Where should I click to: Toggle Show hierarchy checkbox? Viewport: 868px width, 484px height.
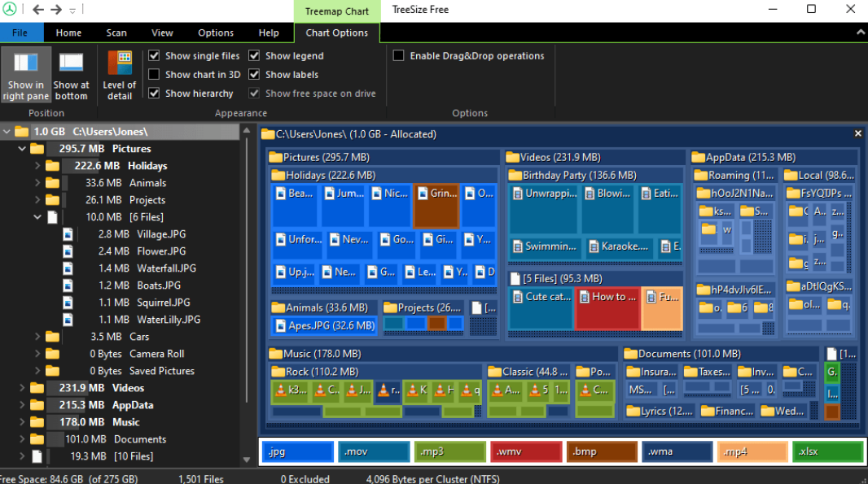point(154,93)
